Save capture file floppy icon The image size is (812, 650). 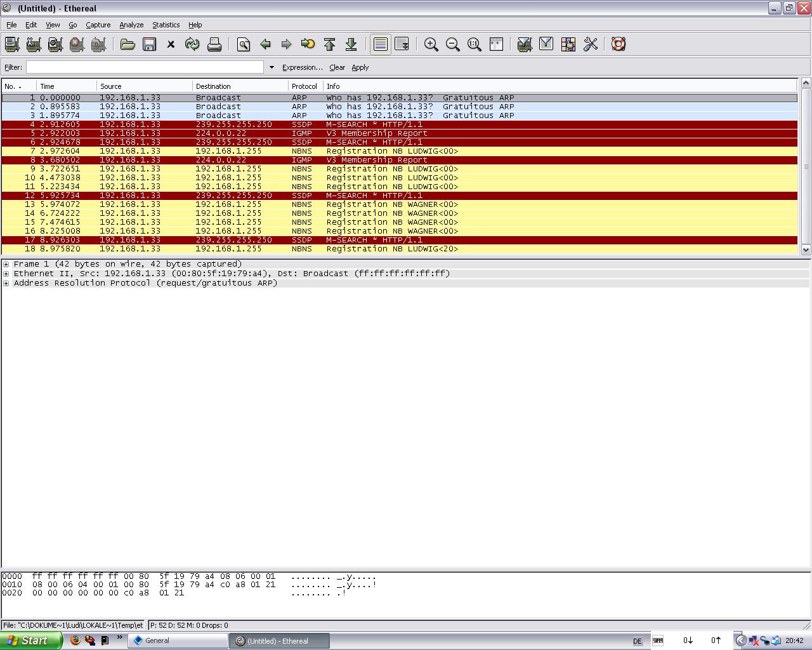149,44
